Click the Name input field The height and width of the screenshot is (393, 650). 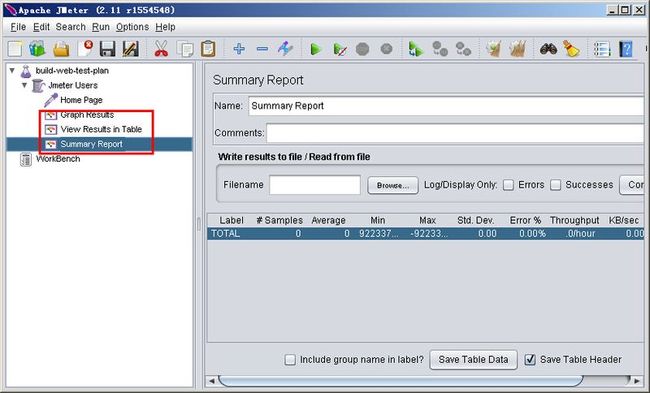tap(446, 106)
